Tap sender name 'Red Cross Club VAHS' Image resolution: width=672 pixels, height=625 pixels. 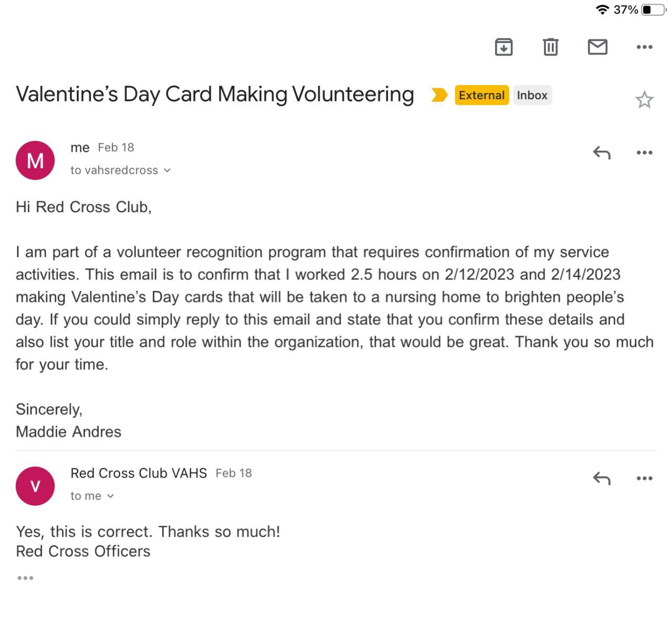(x=139, y=473)
